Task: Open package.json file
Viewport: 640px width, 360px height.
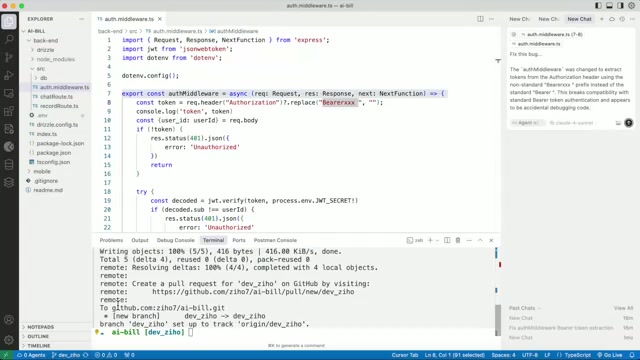Action: 53,153
